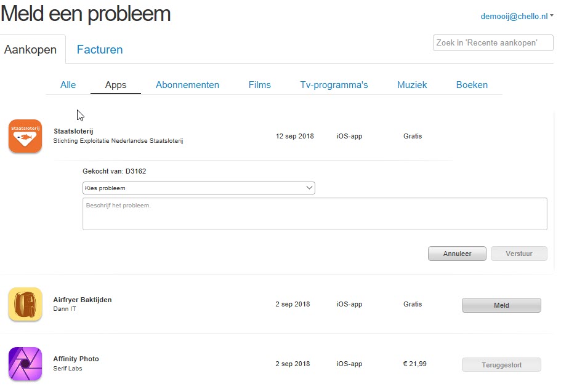This screenshot has height=392, width=561.
Task: Select the Tv-programma's filter tab
Action: point(334,85)
